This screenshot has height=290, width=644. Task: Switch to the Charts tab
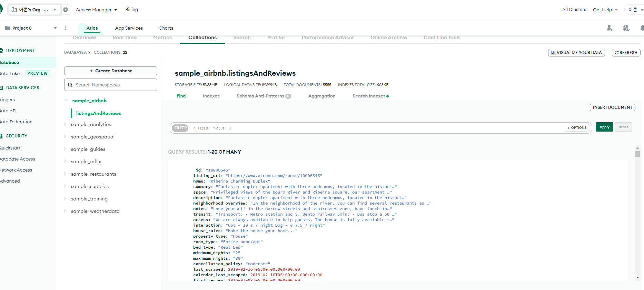166,28
